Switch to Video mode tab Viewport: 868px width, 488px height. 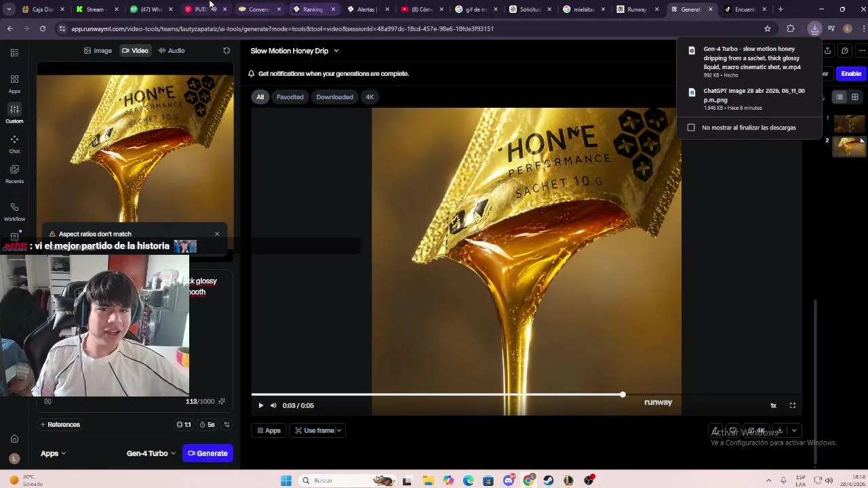tap(135, 51)
